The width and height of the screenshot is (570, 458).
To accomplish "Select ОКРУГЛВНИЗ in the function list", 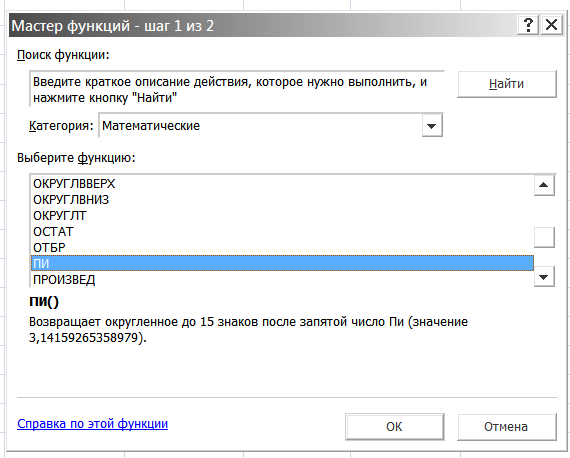I will pos(282,200).
